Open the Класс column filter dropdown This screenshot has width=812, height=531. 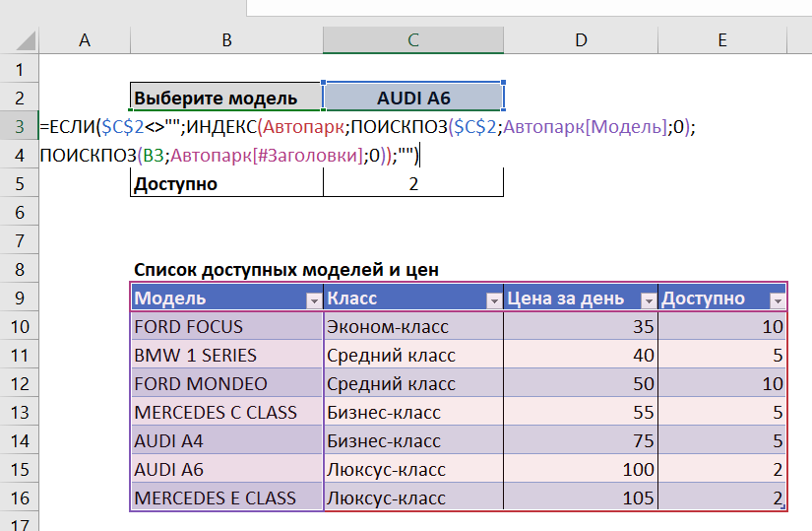click(493, 300)
